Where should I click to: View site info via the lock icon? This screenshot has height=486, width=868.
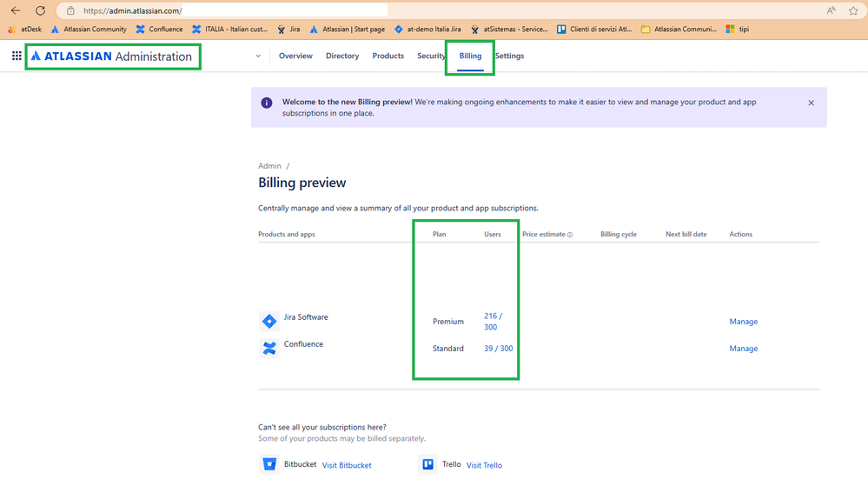click(x=70, y=10)
